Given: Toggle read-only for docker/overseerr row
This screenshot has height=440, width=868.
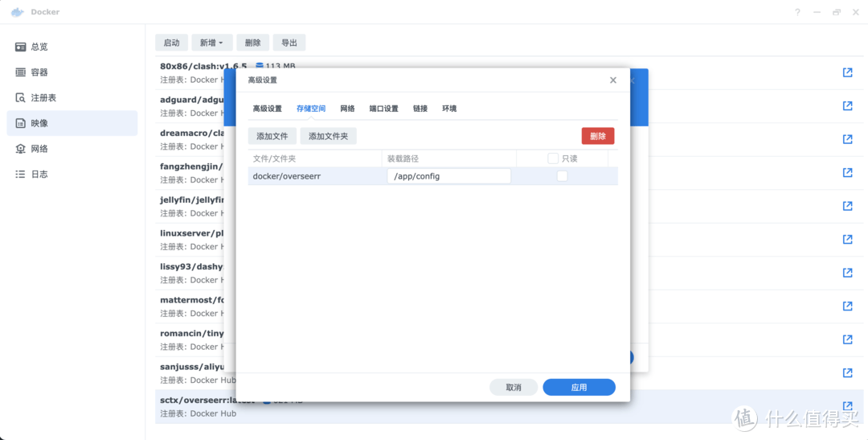Looking at the screenshot, I should tap(562, 176).
